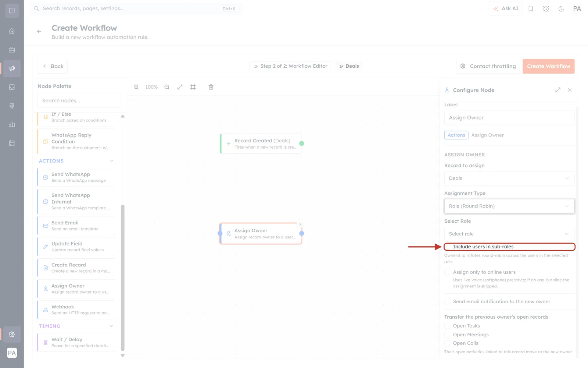Open the Home icon in the left sidebar
The width and height of the screenshot is (588, 368).
pos(12,31)
